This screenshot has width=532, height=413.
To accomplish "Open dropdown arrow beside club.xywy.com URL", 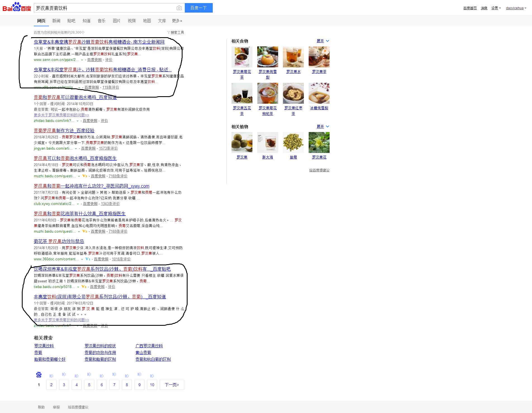I will click(78, 204).
